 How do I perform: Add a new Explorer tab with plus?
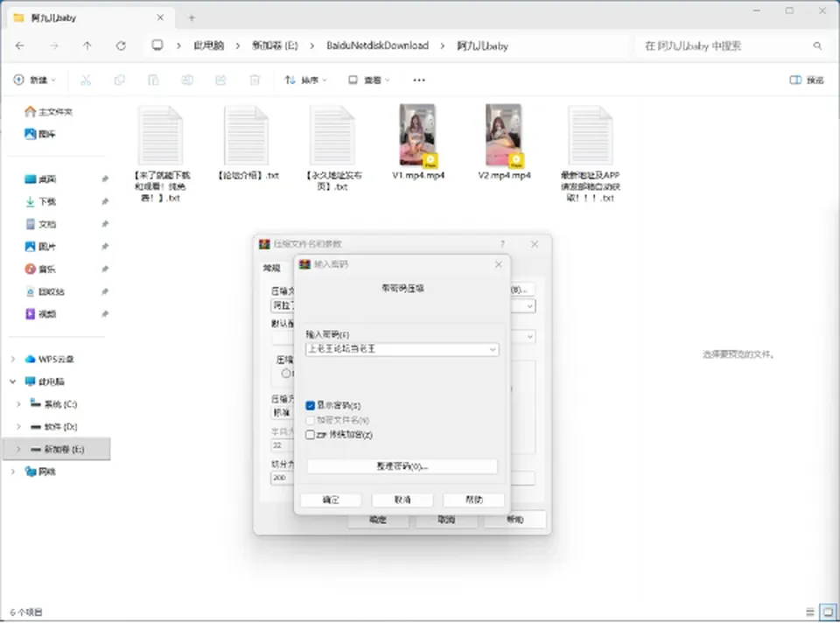[192, 17]
